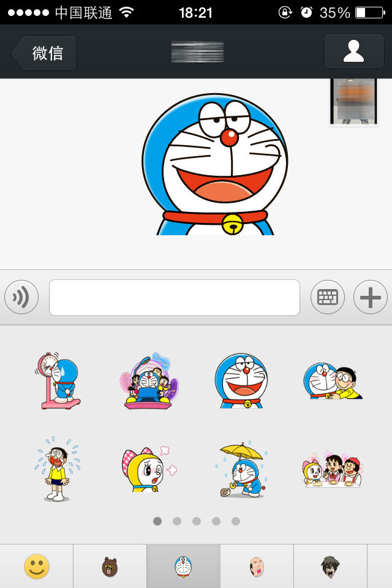This screenshot has width=392, height=588.
Task: Open the bald man sticker tab
Action: click(x=257, y=567)
